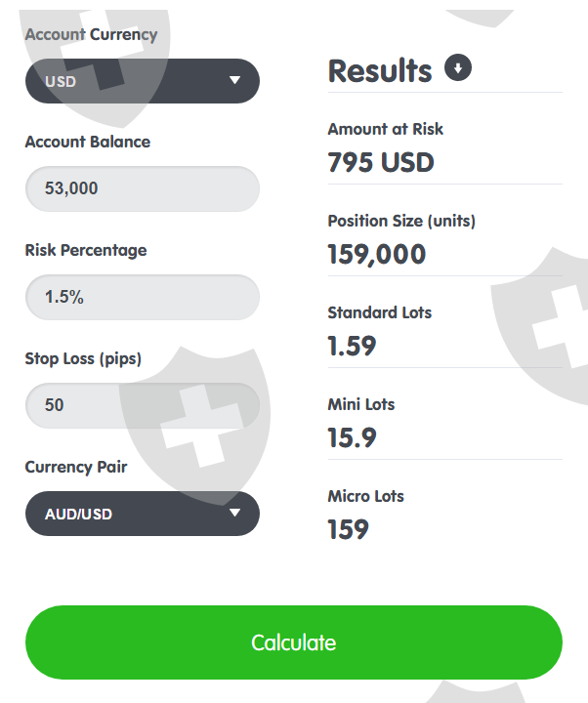The height and width of the screenshot is (703, 588).
Task: Click the Risk Percentage label
Action: click(85, 250)
